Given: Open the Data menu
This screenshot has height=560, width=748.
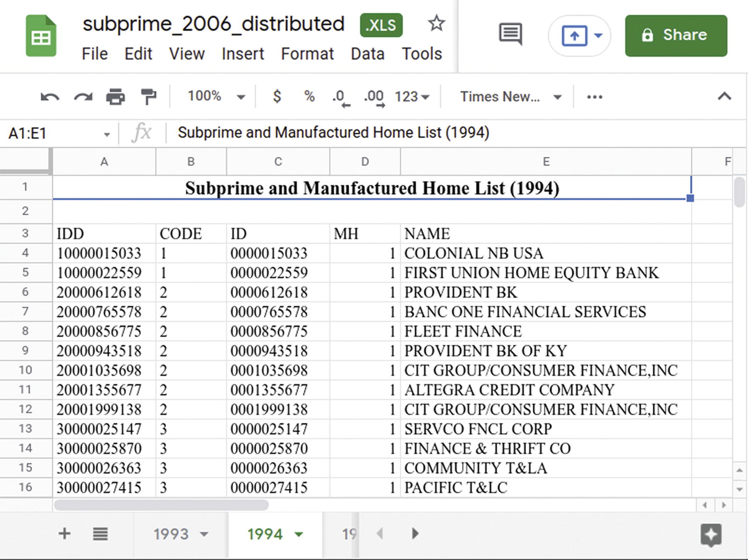Looking at the screenshot, I should click(368, 54).
